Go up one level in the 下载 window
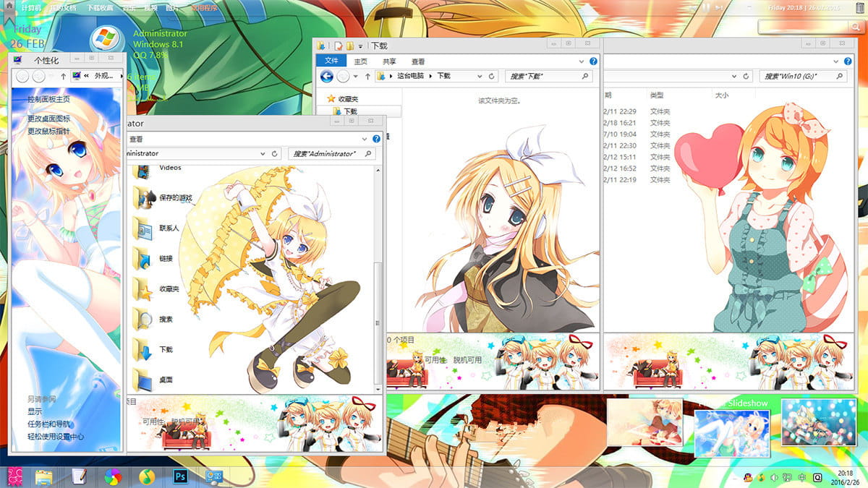This screenshot has height=488, width=868. [368, 76]
